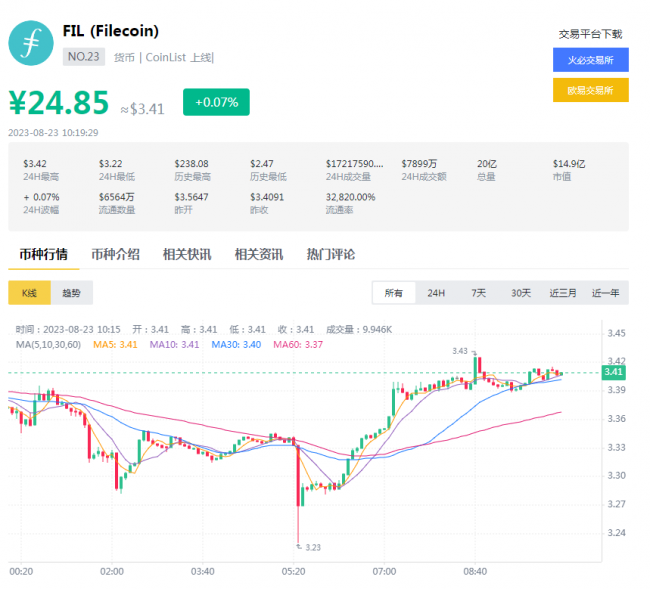Click the $3.5647 yesterday open value
This screenshot has height=589, width=650.
[191, 197]
